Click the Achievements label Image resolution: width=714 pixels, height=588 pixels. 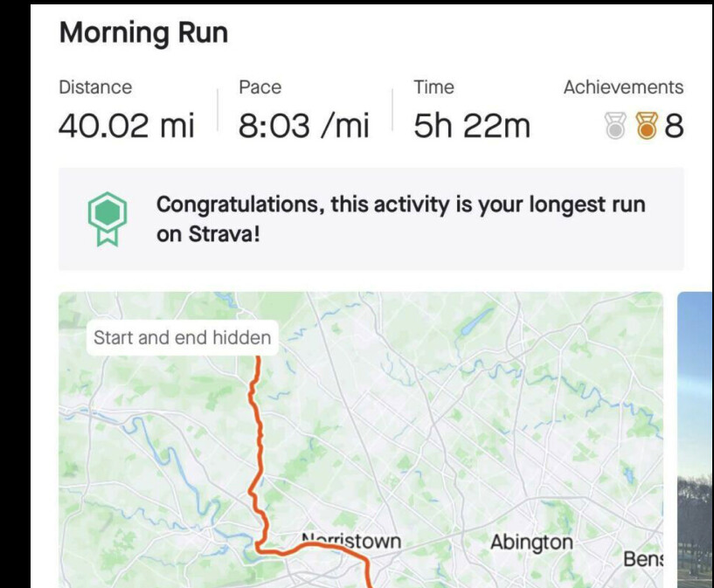click(622, 87)
